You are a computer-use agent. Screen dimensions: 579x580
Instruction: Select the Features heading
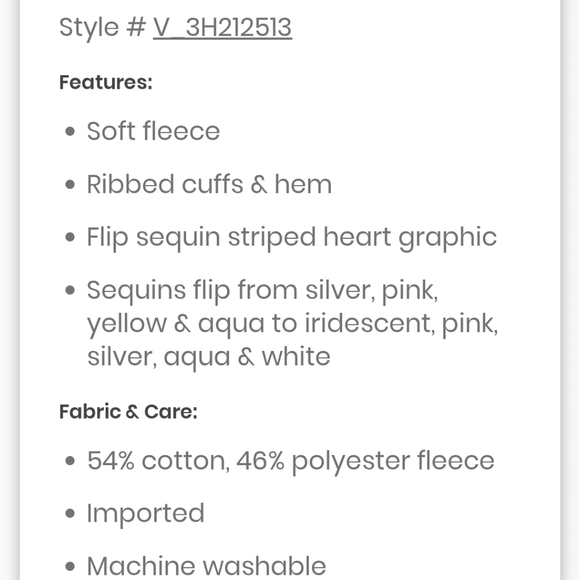[106, 82]
